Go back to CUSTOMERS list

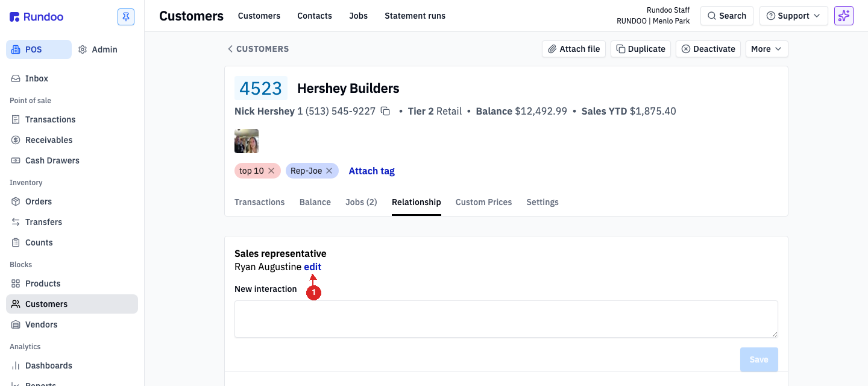pyautogui.click(x=258, y=49)
